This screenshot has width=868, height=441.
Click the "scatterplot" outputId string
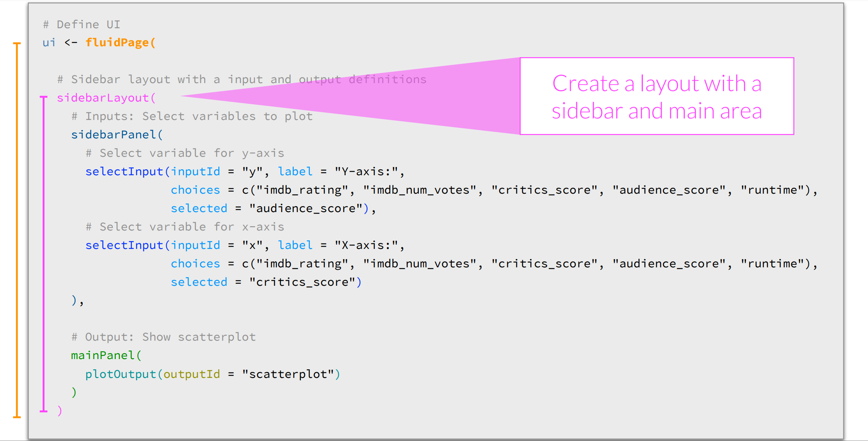click(x=288, y=374)
